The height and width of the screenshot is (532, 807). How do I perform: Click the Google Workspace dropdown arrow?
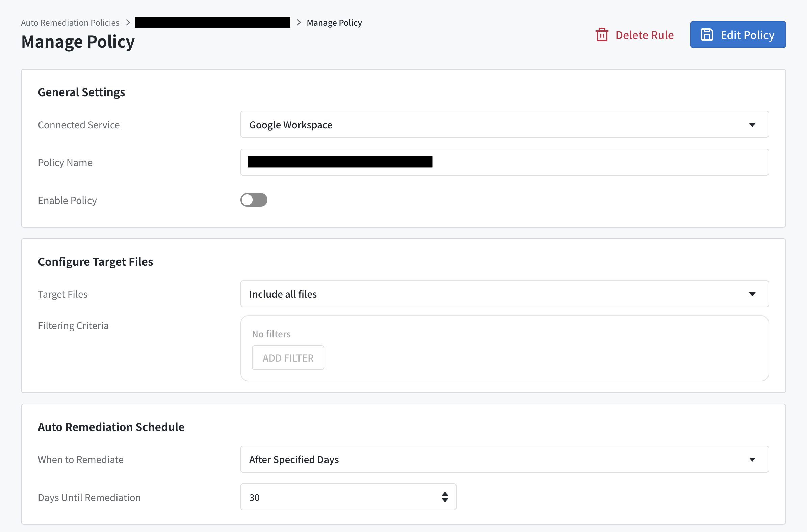tap(752, 125)
